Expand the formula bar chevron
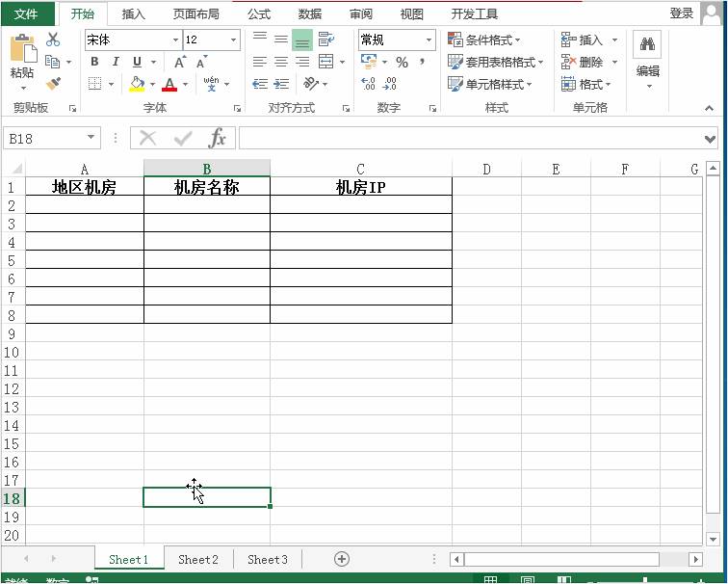The image size is (728, 584). pos(710,139)
